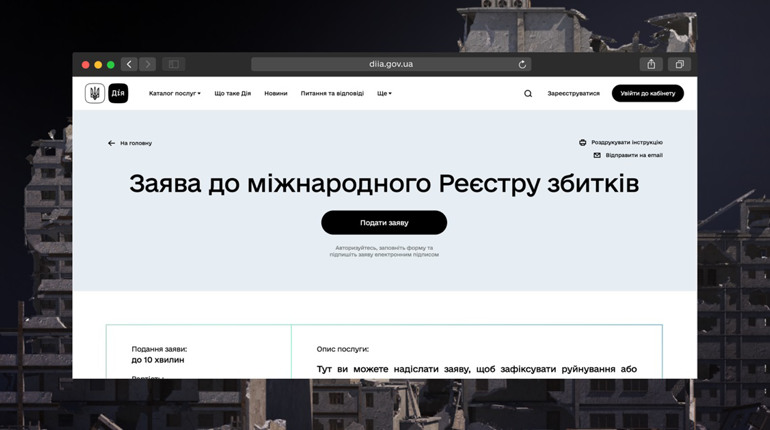Focus the diia.gov.ua address bar
This screenshot has height=430, width=770.
pyautogui.click(x=391, y=64)
